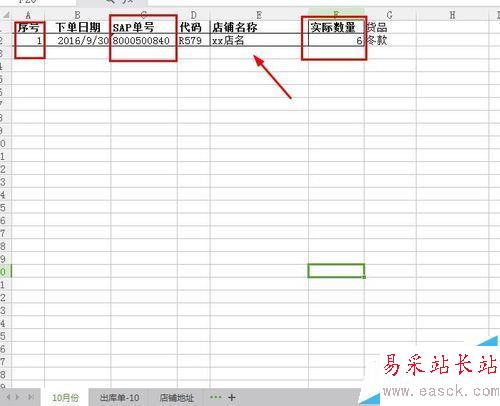Select the quantity cell containing 6
Image resolution: width=500 pixels, height=406 pixels.
tap(336, 40)
